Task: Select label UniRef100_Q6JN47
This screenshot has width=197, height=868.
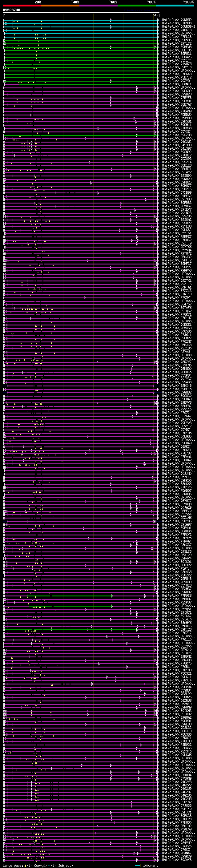Action: point(177,853)
